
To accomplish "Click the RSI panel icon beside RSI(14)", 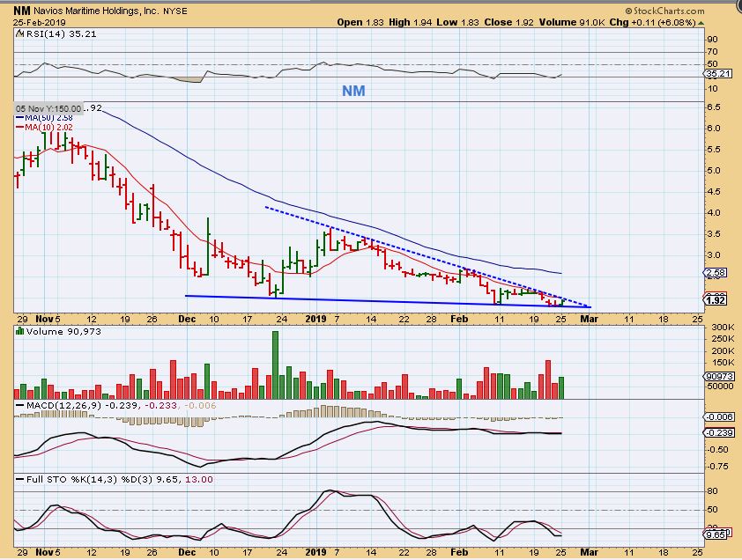I will pos(20,33).
